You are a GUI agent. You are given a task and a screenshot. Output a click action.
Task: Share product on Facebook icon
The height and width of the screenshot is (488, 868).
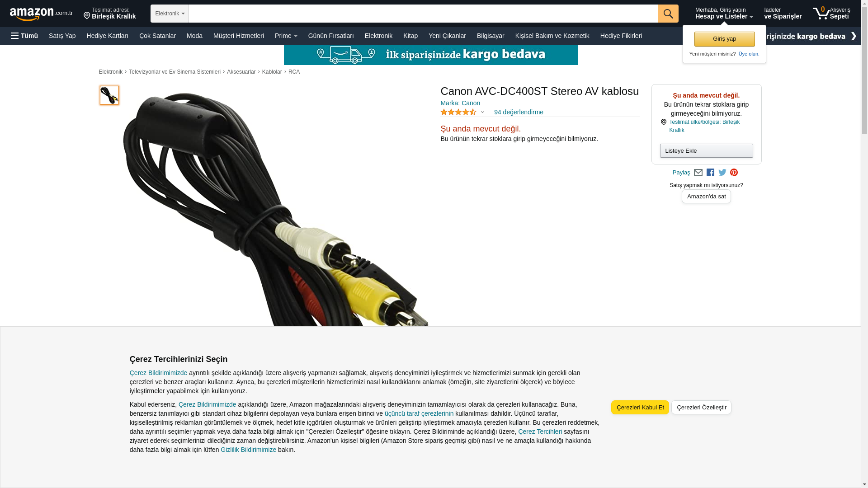pos(710,173)
